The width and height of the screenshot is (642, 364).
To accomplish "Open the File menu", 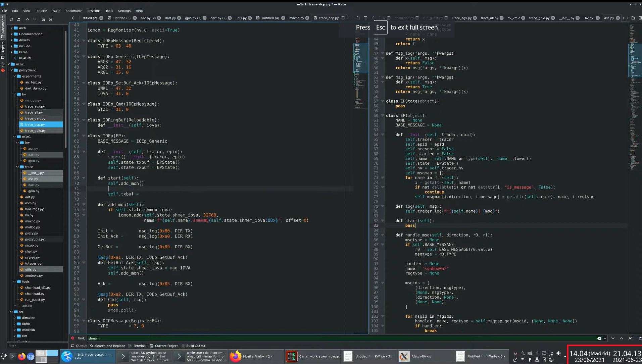I will [4, 11].
